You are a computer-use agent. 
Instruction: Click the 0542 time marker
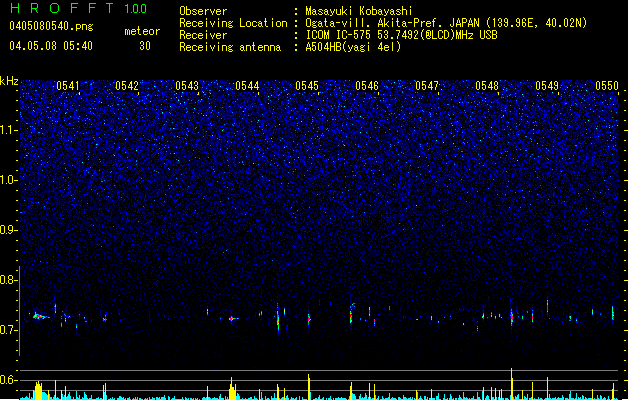tap(127, 86)
